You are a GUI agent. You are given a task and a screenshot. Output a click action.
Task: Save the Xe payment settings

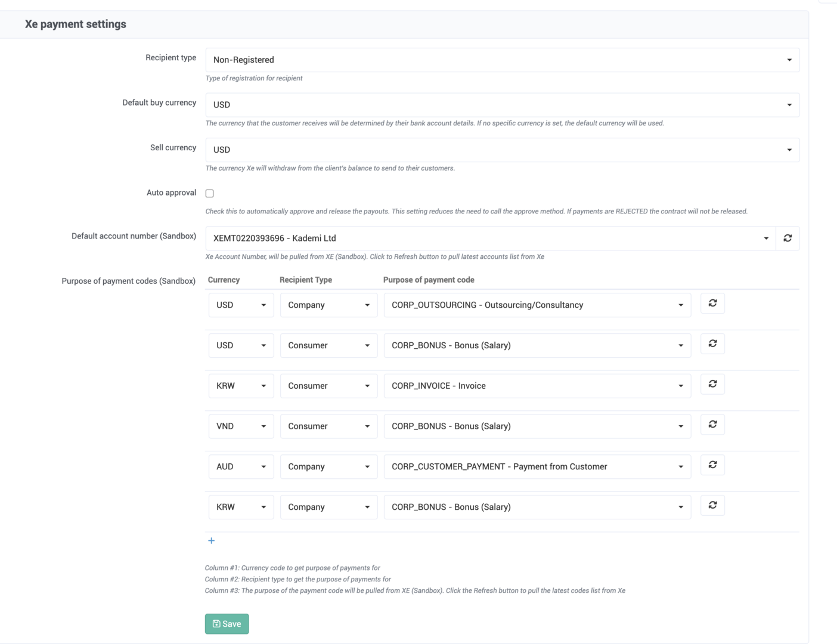pos(227,624)
